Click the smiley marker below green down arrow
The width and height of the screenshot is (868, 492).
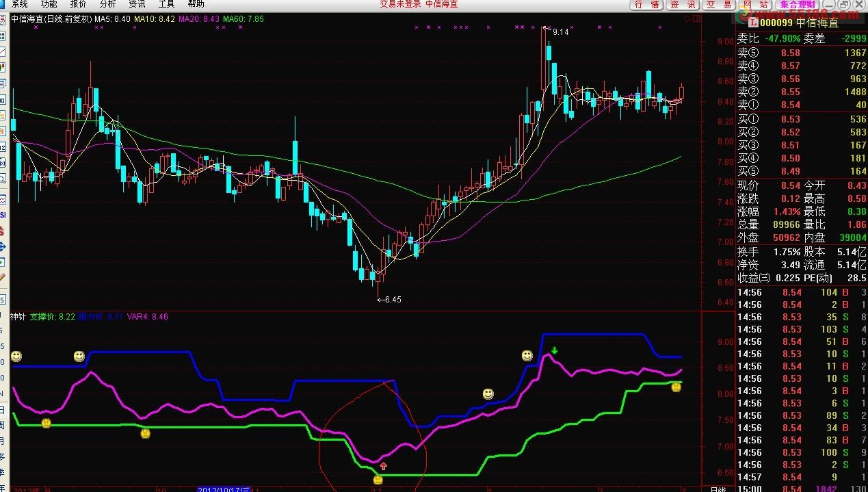point(527,356)
